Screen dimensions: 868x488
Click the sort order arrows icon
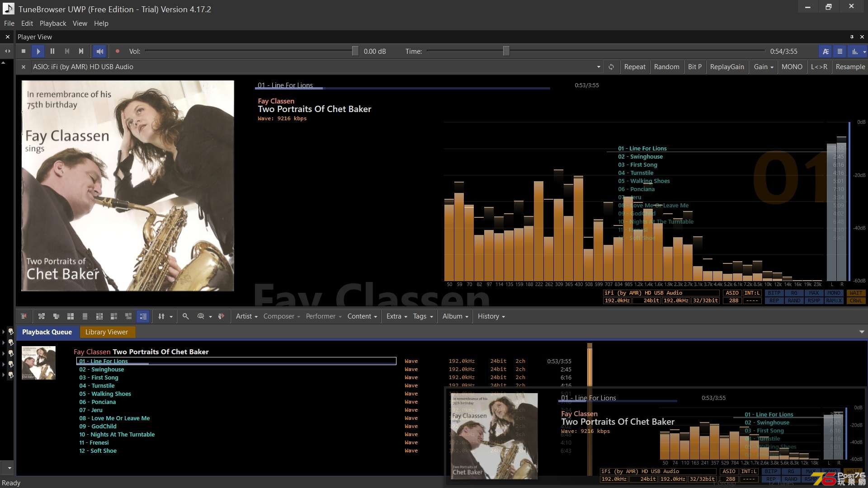click(161, 316)
